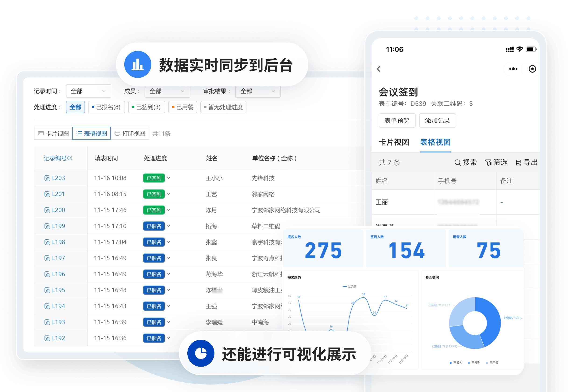Filter by 全部 progress chip
Viewport: 577px width, 392px height.
click(75, 107)
